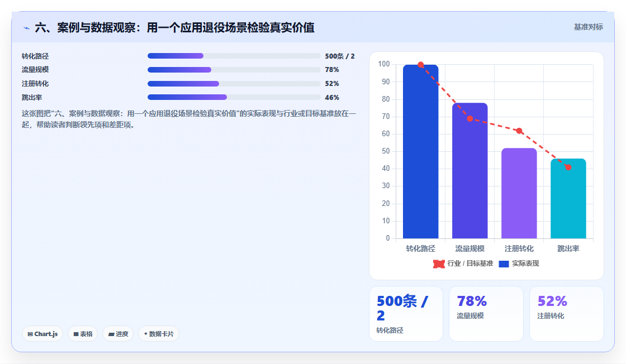Click the 注册转化 progress bar
Image resolution: width=626 pixels, height=364 pixels.
tap(234, 84)
